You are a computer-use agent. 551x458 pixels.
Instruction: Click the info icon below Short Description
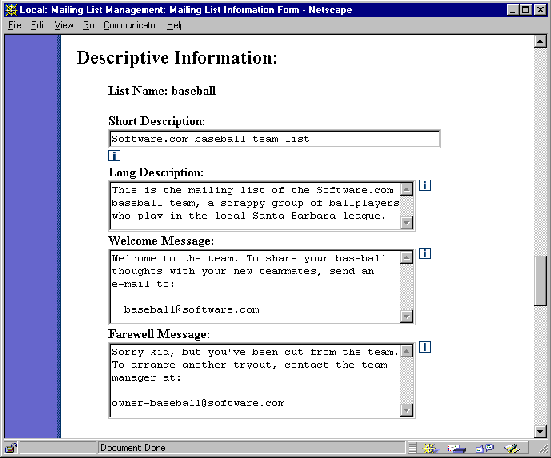click(114, 156)
